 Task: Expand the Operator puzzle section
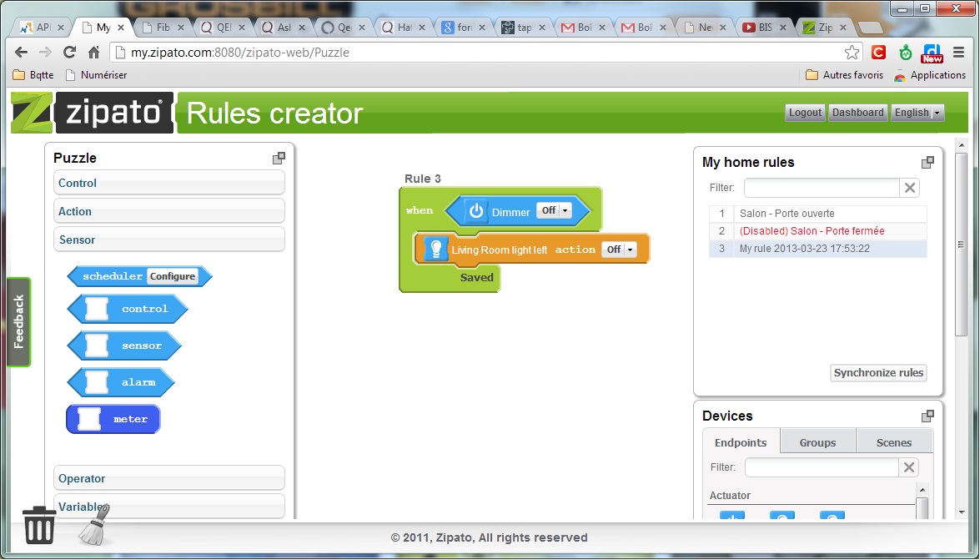pos(169,478)
